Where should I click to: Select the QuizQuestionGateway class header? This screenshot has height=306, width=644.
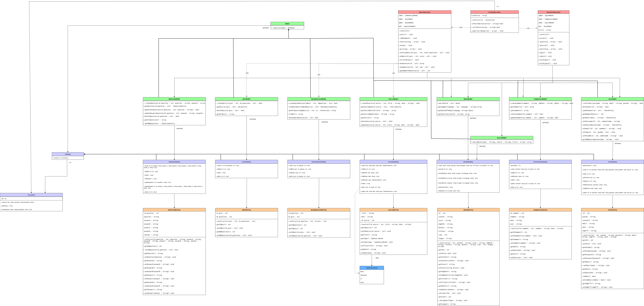pos(319,162)
